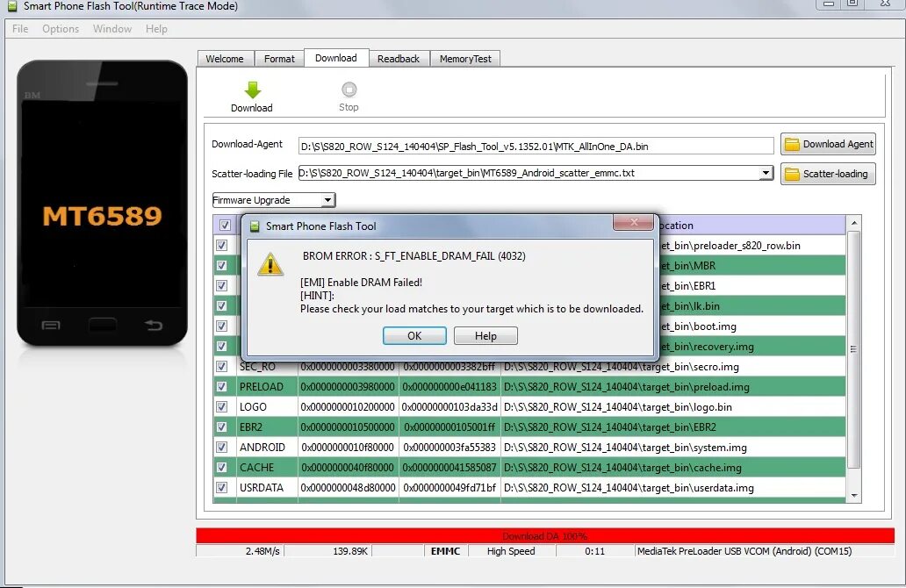Click the red Download DA 100% progress bar
The height and width of the screenshot is (588, 906).
[x=545, y=535]
